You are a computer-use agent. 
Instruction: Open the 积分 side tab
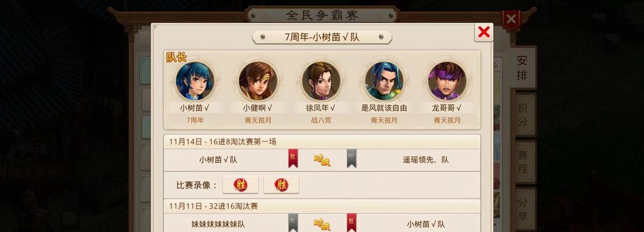tap(523, 115)
